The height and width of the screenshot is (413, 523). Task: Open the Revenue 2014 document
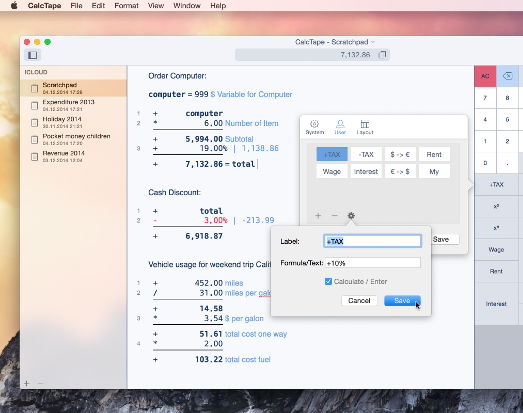74,156
